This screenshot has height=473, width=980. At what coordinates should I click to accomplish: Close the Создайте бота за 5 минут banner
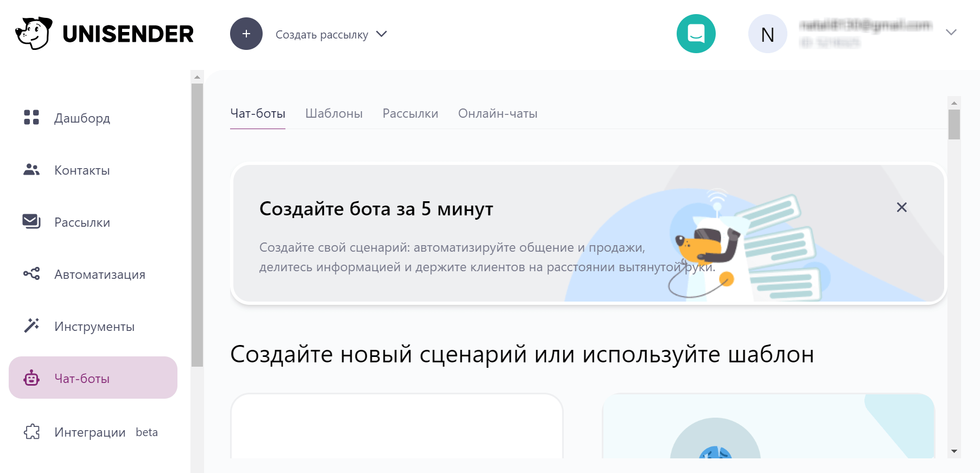902,207
